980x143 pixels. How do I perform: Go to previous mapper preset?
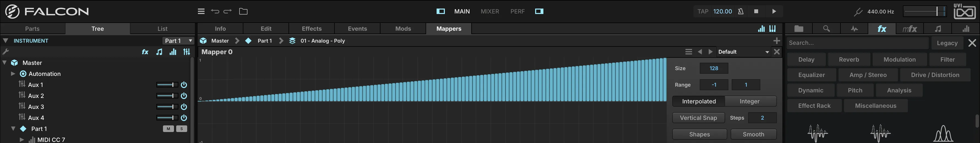click(699, 52)
